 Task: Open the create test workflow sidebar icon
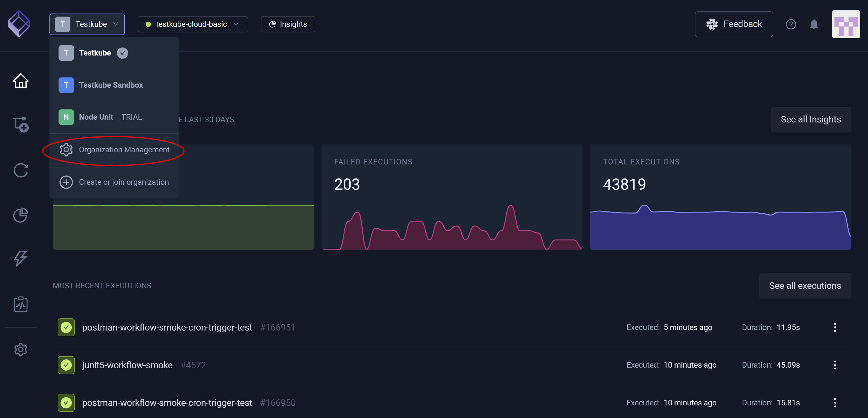click(21, 124)
